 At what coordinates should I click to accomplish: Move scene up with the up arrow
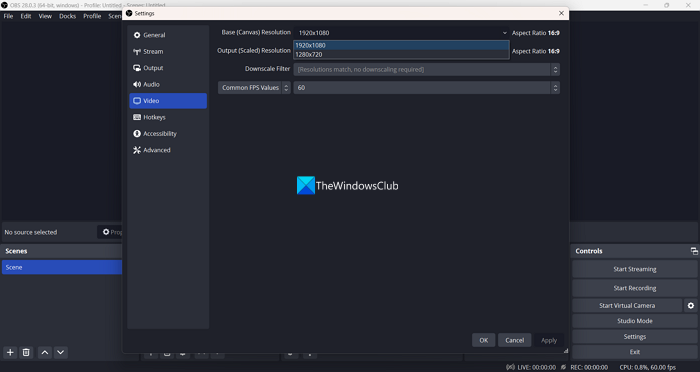pos(45,352)
